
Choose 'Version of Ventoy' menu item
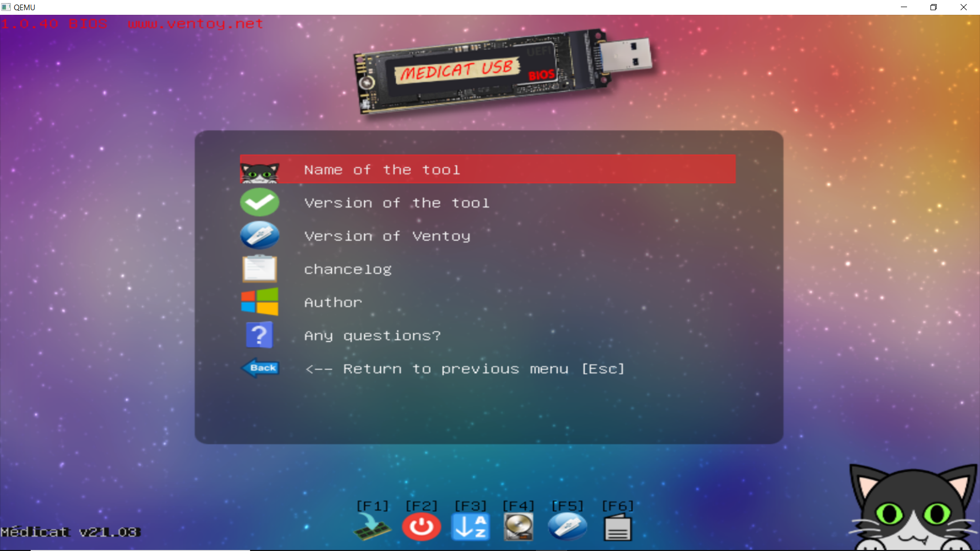point(487,236)
